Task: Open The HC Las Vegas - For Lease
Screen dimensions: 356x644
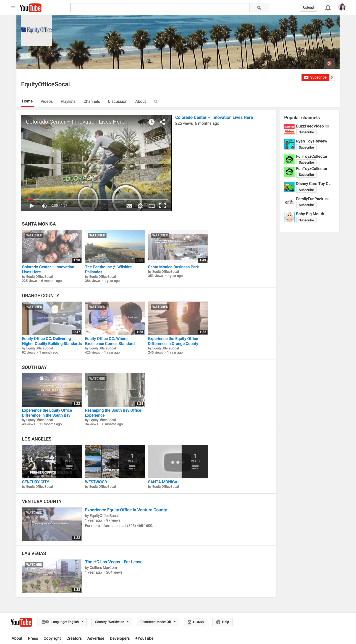Action: pos(114,562)
